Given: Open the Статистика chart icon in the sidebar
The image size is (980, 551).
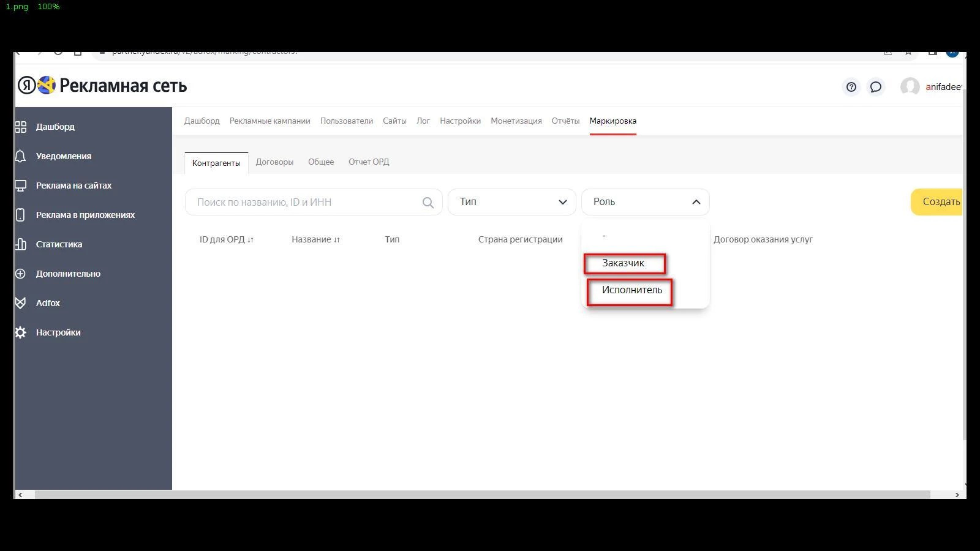Looking at the screenshot, I should pos(21,244).
